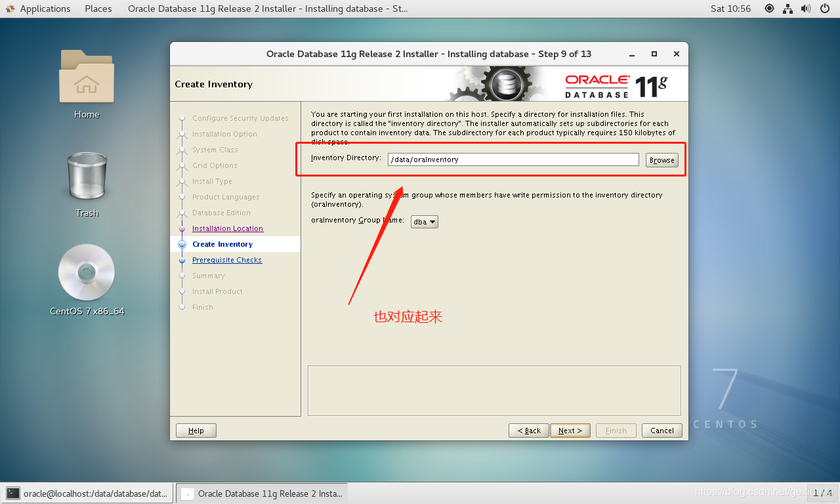Click the Grid Options step

pyautogui.click(x=215, y=165)
